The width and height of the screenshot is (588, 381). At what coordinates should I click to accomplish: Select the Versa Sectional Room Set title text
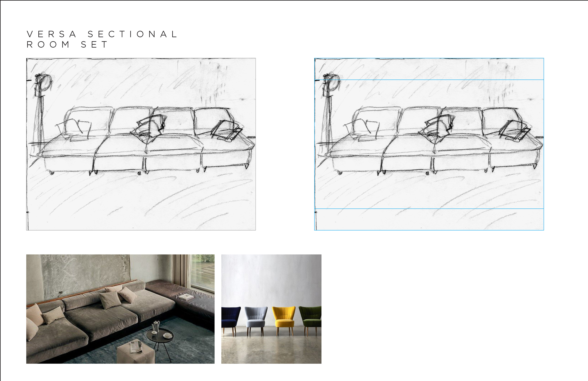102,39
